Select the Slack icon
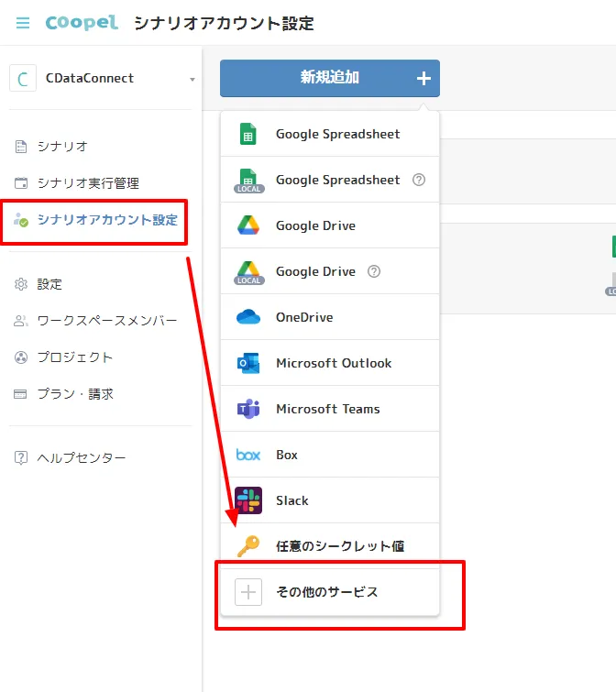Image resolution: width=616 pixels, height=692 pixels. tap(248, 500)
